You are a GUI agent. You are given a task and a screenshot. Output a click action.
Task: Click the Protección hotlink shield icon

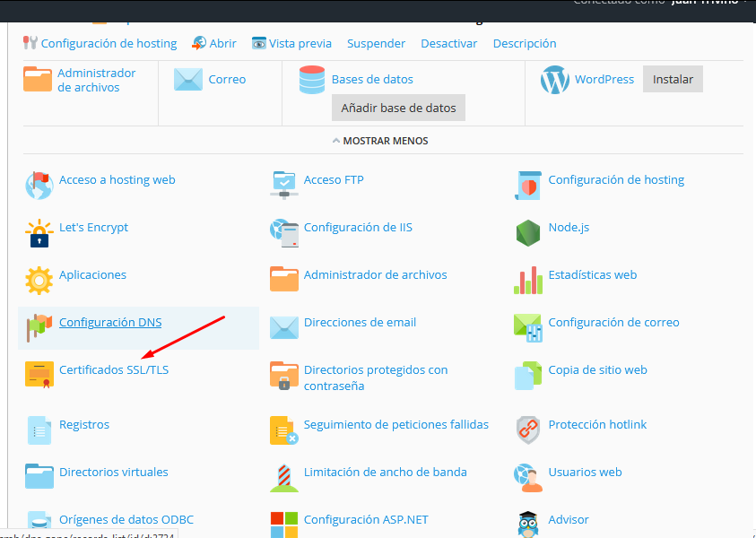click(528, 430)
